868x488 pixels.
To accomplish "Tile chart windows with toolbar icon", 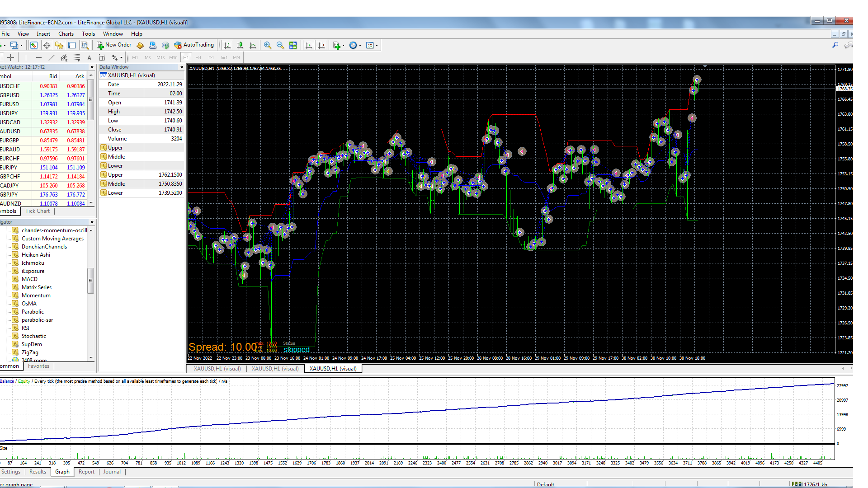I will click(293, 45).
